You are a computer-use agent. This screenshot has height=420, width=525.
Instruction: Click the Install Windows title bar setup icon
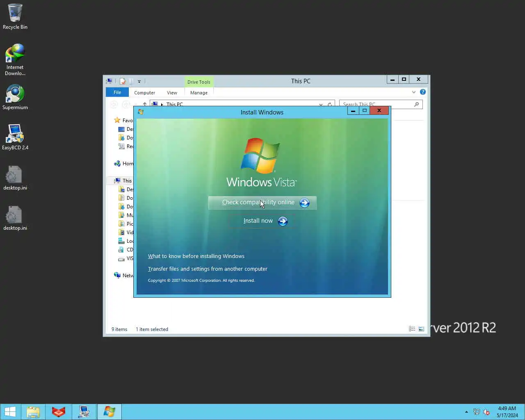[x=141, y=112]
